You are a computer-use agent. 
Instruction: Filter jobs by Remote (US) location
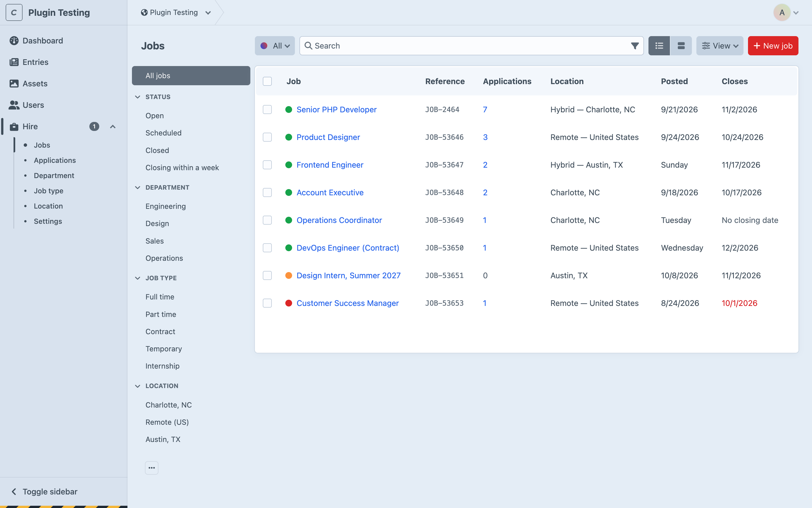point(167,422)
